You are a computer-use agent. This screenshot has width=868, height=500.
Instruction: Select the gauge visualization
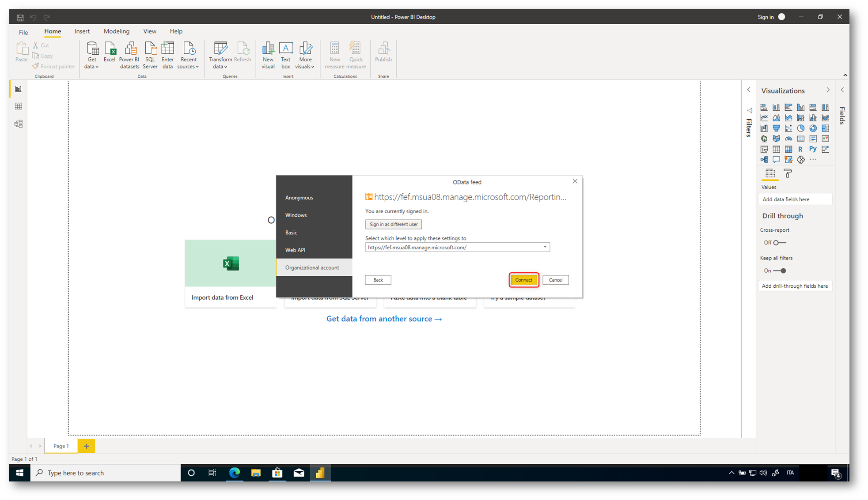pos(788,139)
